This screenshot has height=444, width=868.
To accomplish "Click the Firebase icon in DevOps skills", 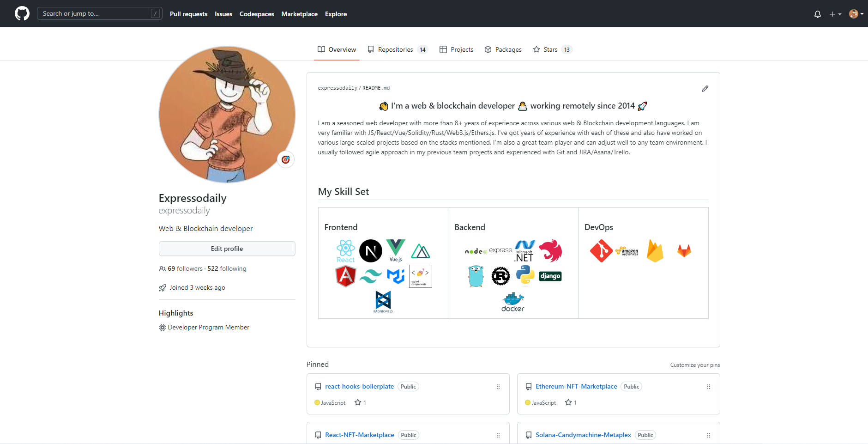I will [655, 251].
